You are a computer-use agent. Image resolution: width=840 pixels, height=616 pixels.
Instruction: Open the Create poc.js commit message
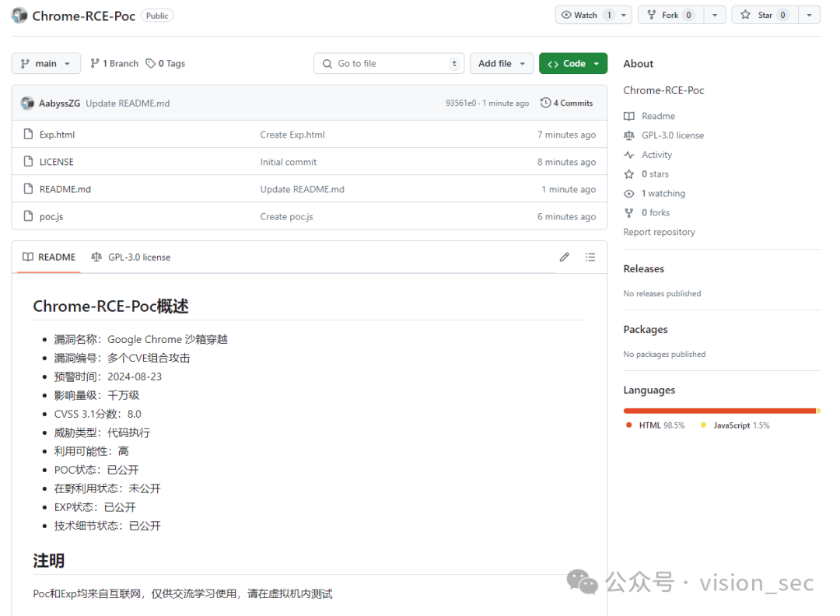point(286,216)
